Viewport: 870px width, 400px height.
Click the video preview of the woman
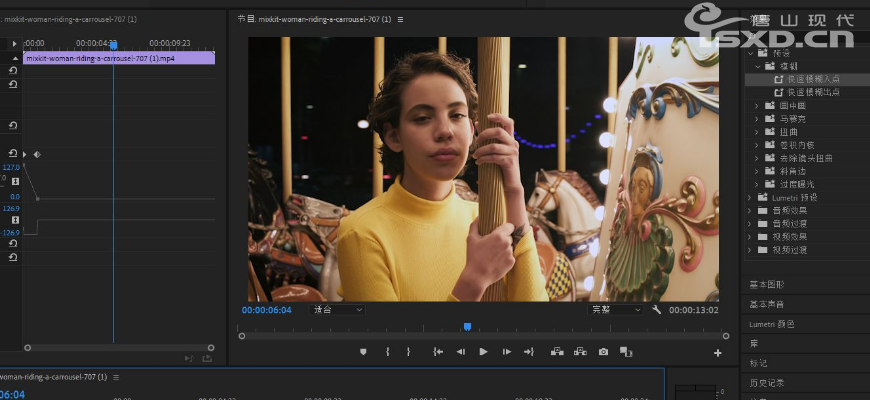tap(483, 169)
